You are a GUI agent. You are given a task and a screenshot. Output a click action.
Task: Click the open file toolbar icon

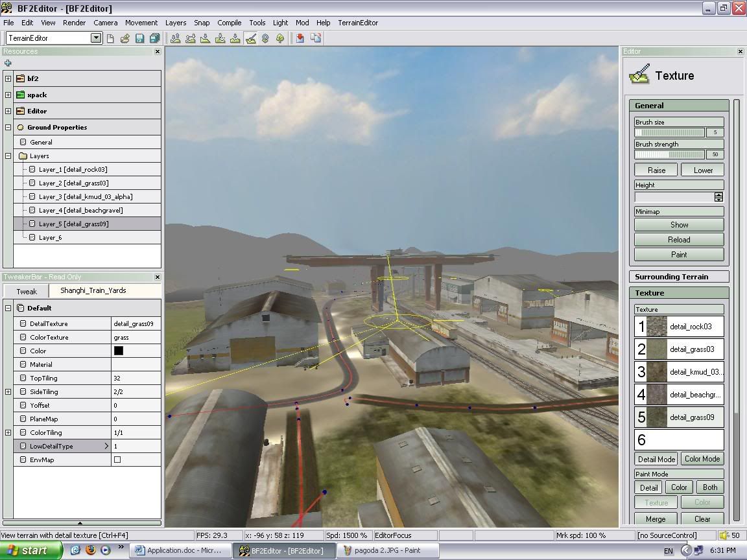[x=124, y=38]
